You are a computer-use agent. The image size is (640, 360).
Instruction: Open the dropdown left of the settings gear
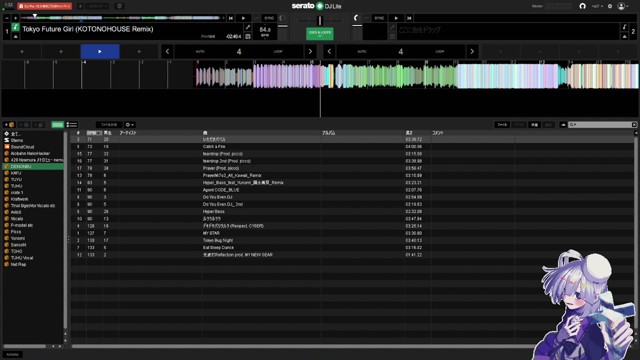tap(598, 6)
